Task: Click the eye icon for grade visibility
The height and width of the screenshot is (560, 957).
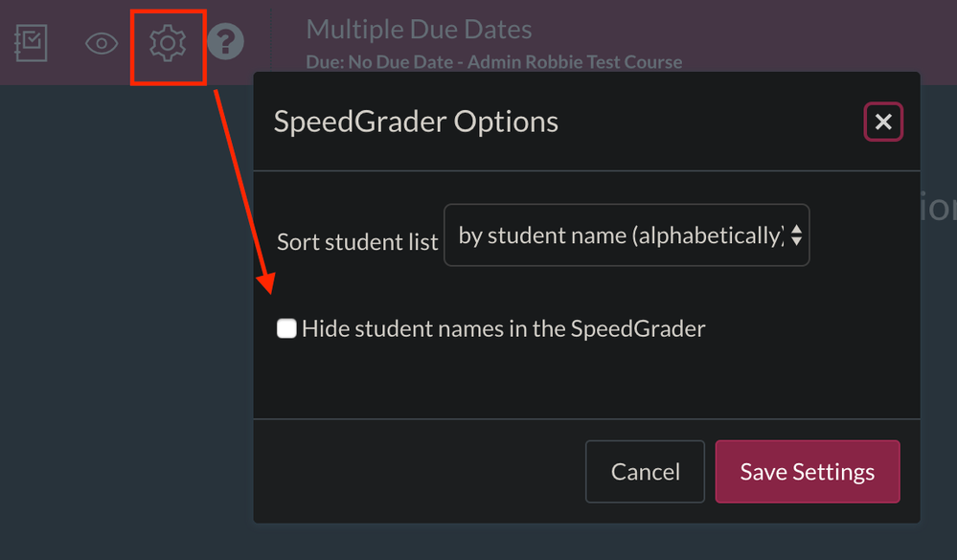Action: pyautogui.click(x=102, y=43)
